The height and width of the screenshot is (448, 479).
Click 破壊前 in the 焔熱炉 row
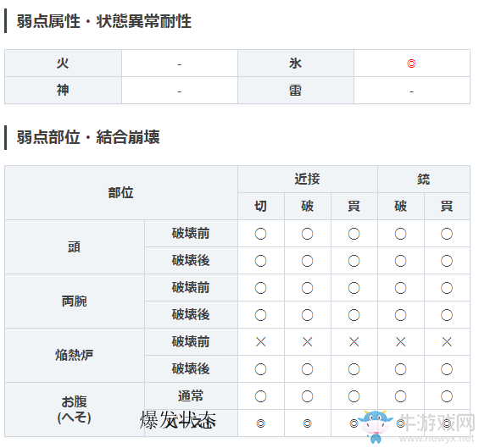click(x=191, y=341)
